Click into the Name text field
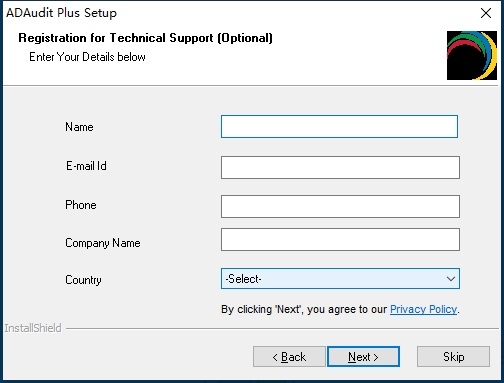This screenshot has height=383, width=504. (339, 126)
